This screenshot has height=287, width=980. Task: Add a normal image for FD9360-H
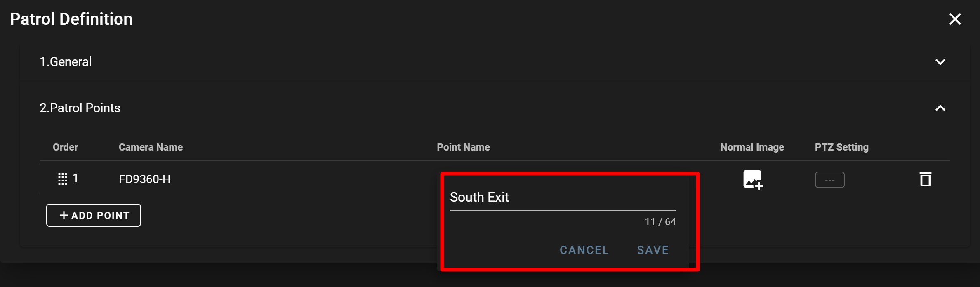point(753,180)
